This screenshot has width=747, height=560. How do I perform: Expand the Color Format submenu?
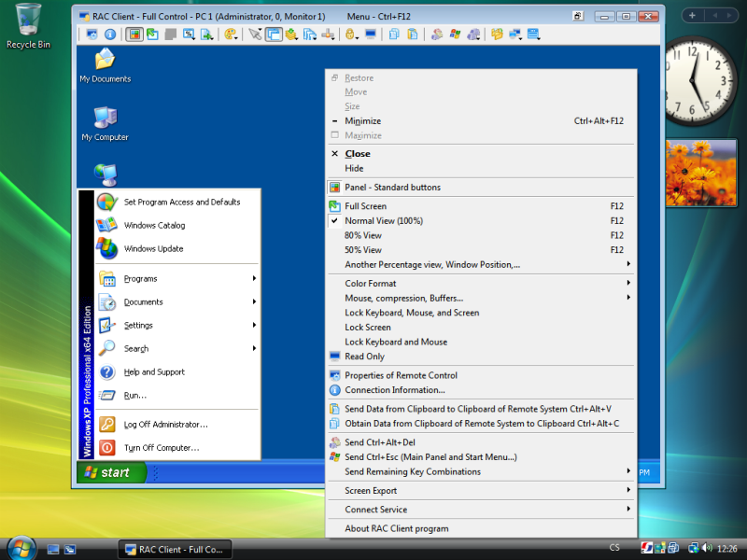point(481,284)
